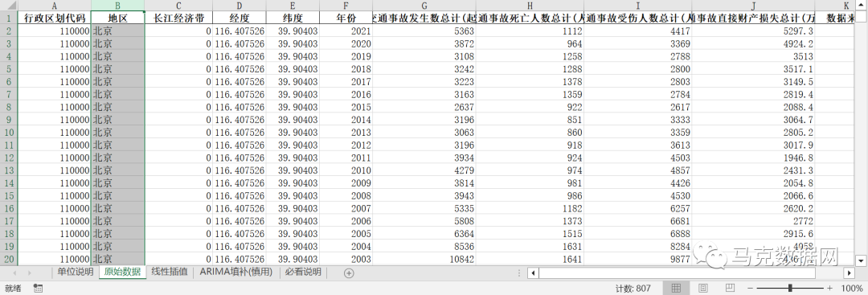This screenshot has width=868, height=295.
Task: Click the 行政区划代码 header cell
Action: coord(55,18)
